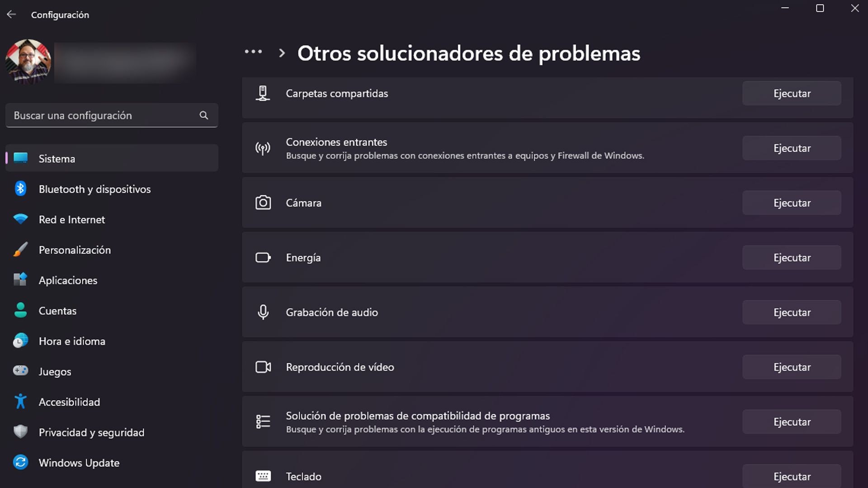
Task: Click Ejecutar for Reproducción de vídeo
Action: pos(791,367)
